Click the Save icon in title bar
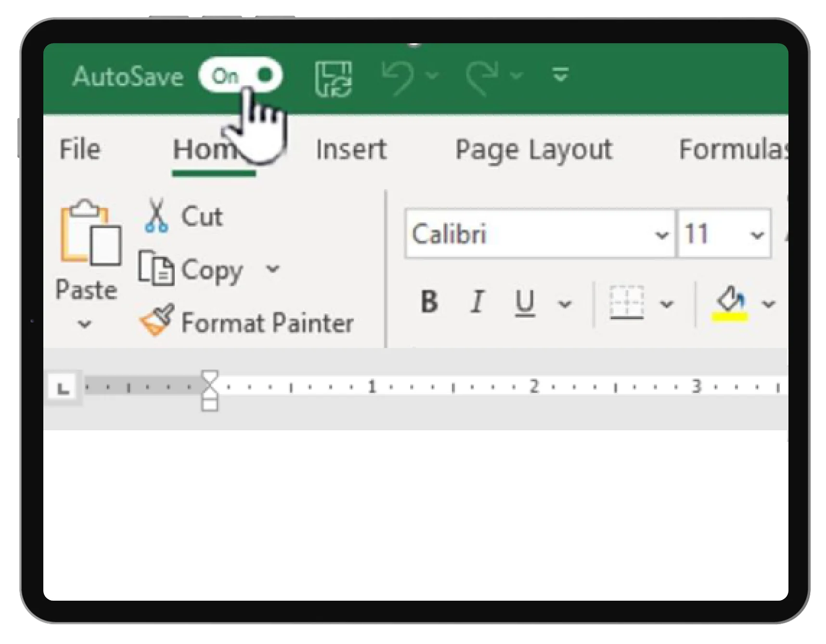This screenshot has width=826, height=644. [333, 78]
